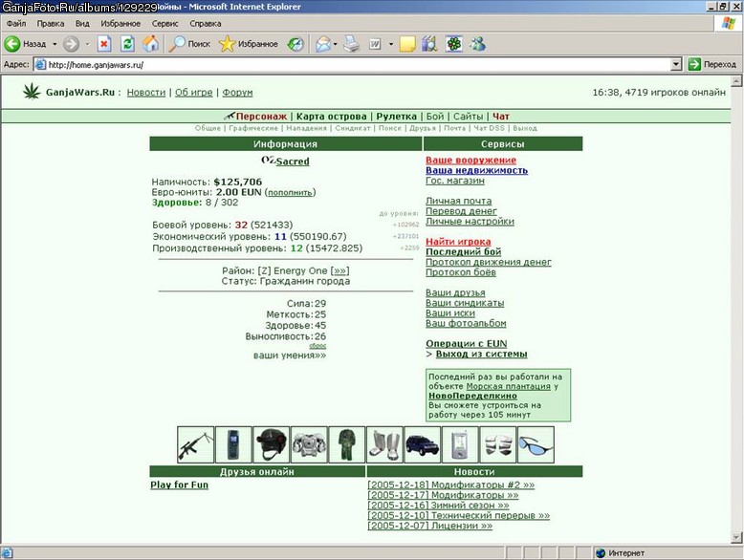Click the yellow note Discuss icon
Viewport: 744px width, 560px height.
tap(407, 44)
